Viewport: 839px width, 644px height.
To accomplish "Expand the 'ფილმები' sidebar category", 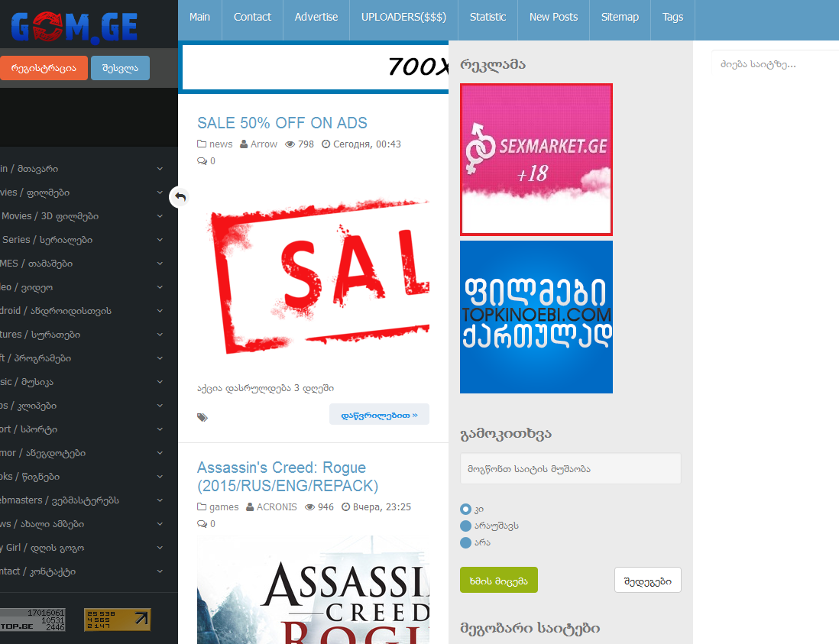I will coord(160,192).
